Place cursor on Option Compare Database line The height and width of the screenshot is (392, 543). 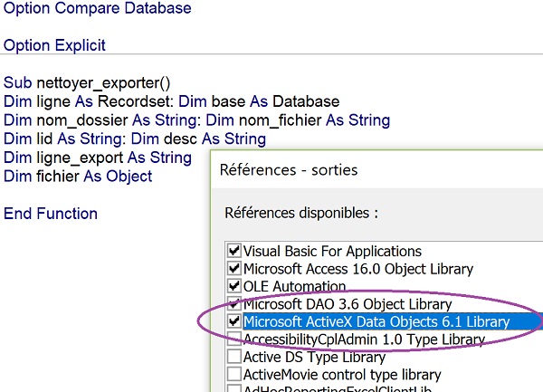click(x=98, y=9)
